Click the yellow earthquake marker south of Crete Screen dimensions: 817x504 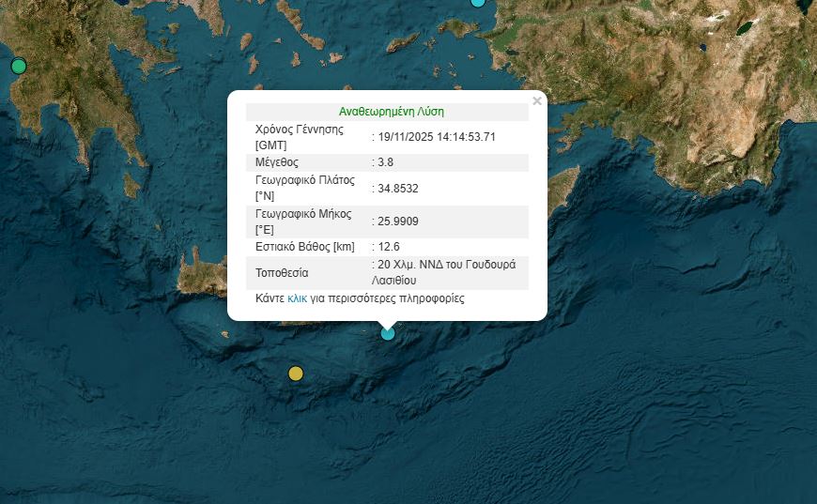pyautogui.click(x=296, y=374)
